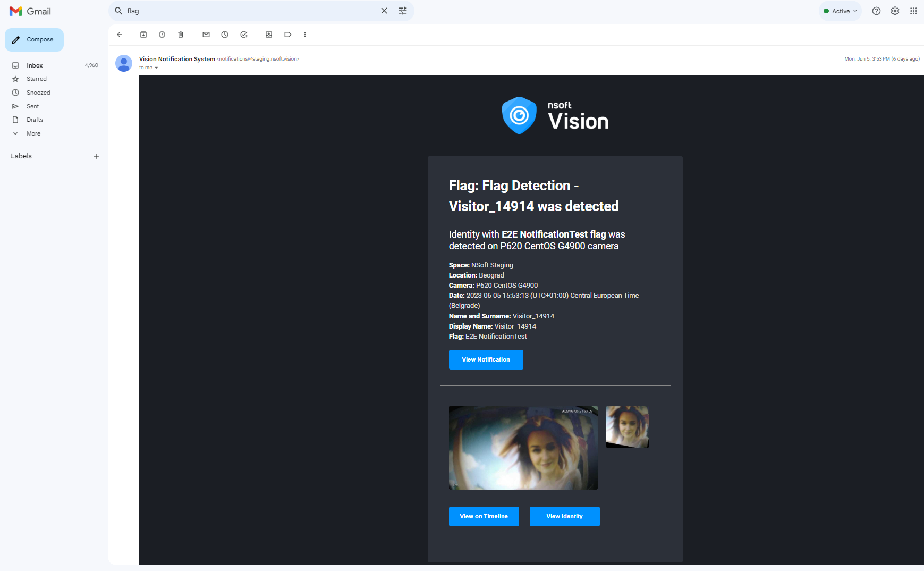Open the Active status dropdown
The image size is (924, 571).
click(840, 11)
